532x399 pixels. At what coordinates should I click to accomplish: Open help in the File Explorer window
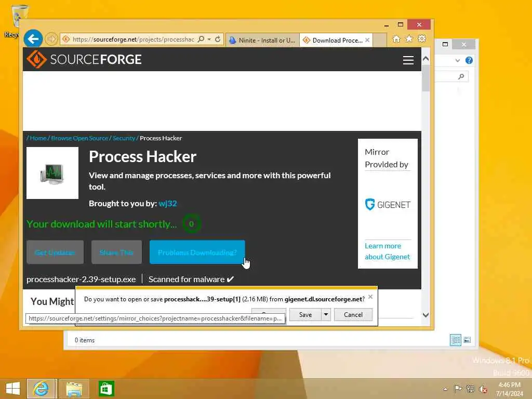click(x=469, y=60)
